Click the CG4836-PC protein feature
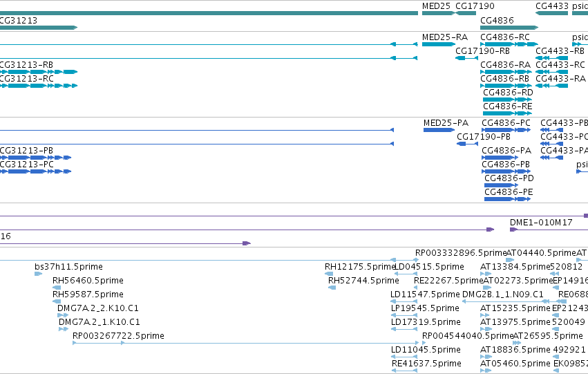 pos(506,130)
